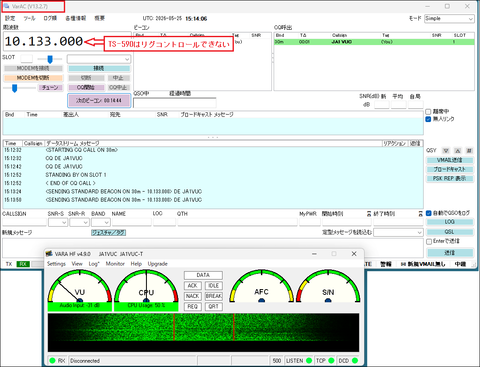Image resolution: width=480 pixels, height=367 pixels.
Task: Click the VMAIL送信 button
Action: tap(449, 160)
